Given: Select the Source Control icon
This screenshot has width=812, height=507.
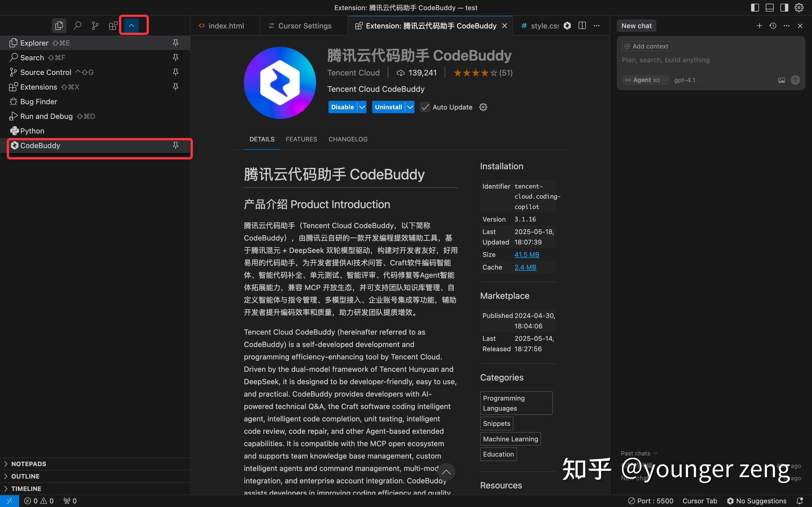Looking at the screenshot, I should 95,25.
